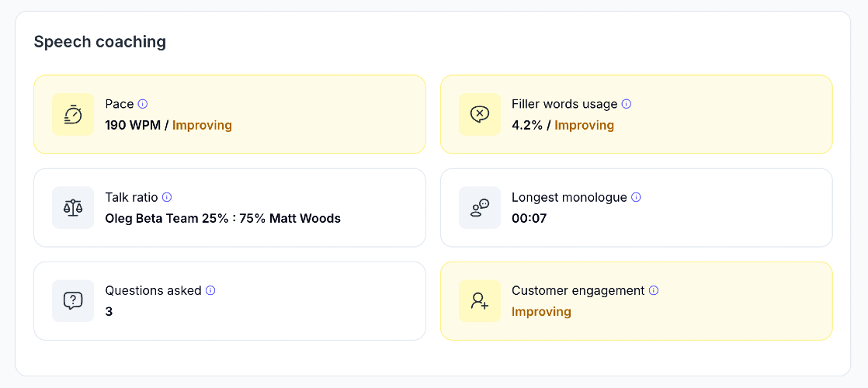Click the Longest monologue person icon
The height and width of the screenshot is (388, 868).
[x=480, y=207]
